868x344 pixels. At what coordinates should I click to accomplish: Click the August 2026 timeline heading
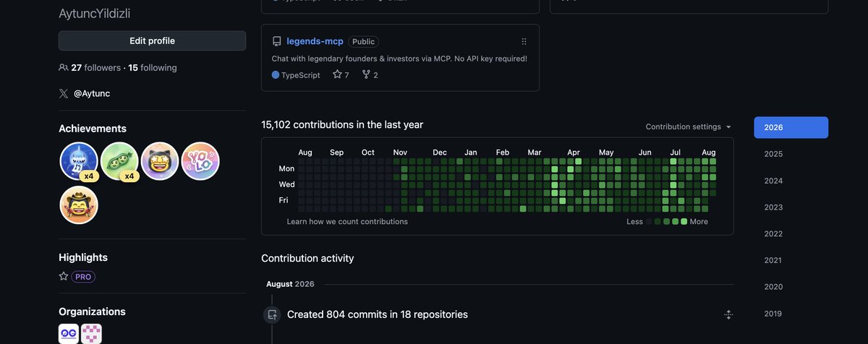pyautogui.click(x=290, y=284)
